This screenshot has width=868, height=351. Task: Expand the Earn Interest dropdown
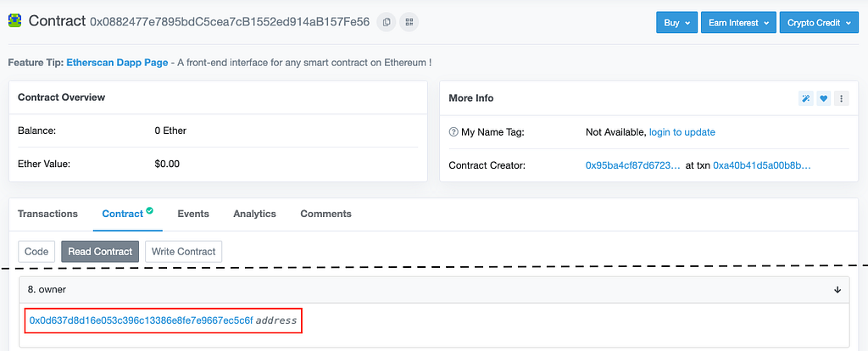tap(738, 23)
